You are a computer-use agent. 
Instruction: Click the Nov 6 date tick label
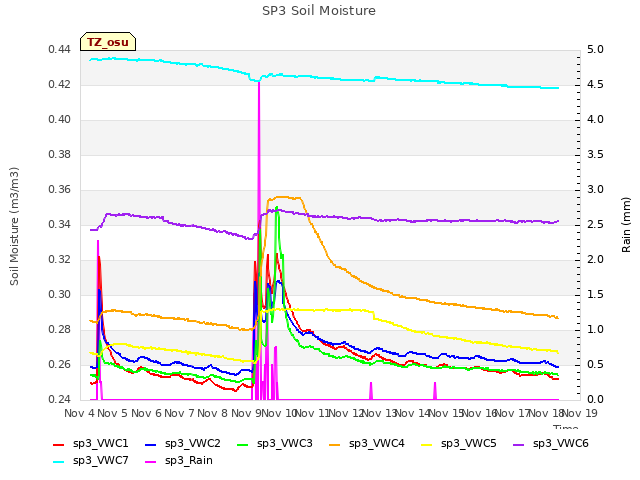[x=146, y=413]
